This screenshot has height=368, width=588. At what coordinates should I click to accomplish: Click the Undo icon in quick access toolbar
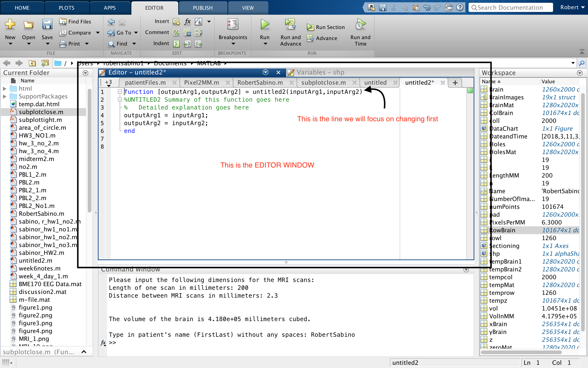point(427,8)
